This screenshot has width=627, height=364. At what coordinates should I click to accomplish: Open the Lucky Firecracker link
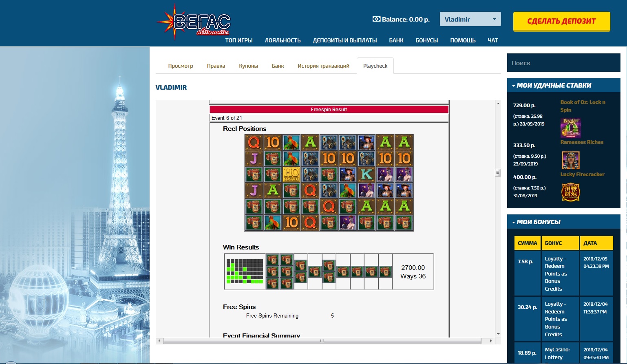(x=582, y=174)
